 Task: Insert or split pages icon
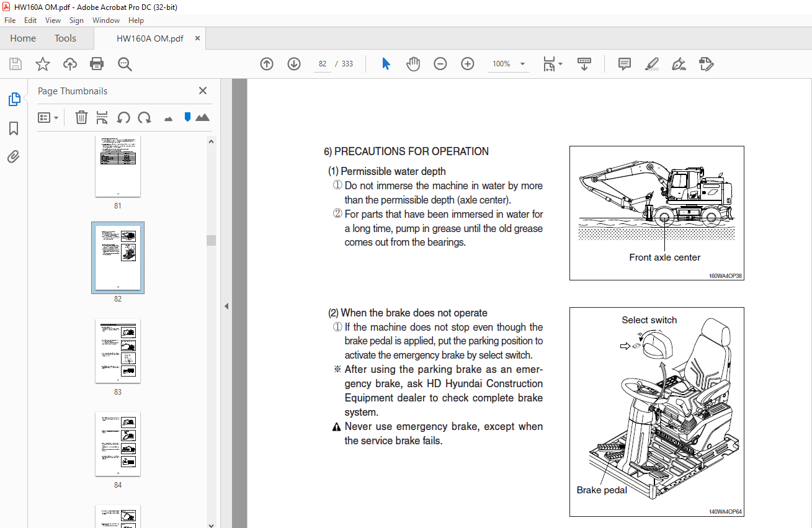102,117
